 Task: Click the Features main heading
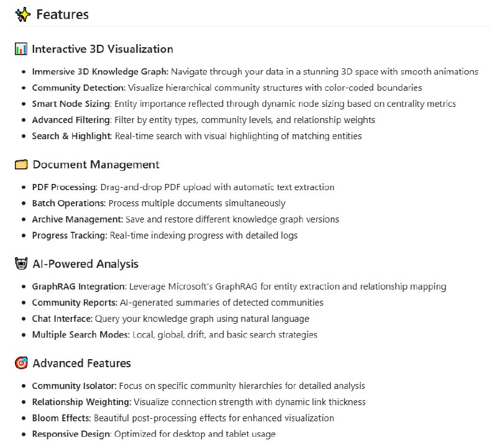[62, 14]
